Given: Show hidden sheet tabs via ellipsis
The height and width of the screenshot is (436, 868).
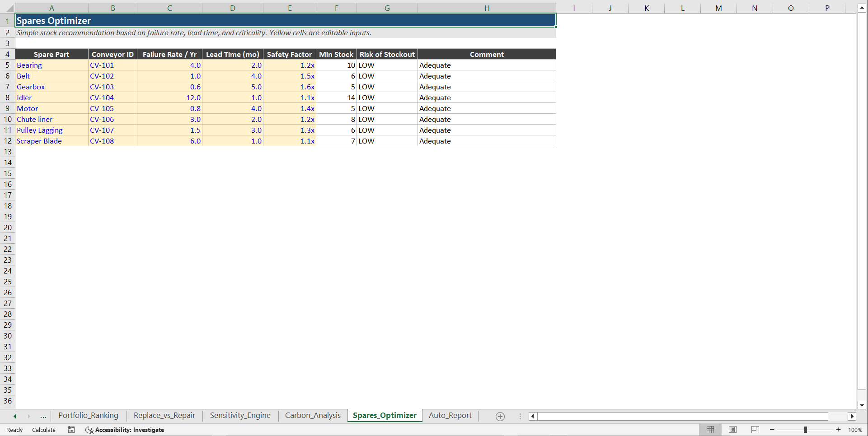Looking at the screenshot, I should click(x=43, y=416).
